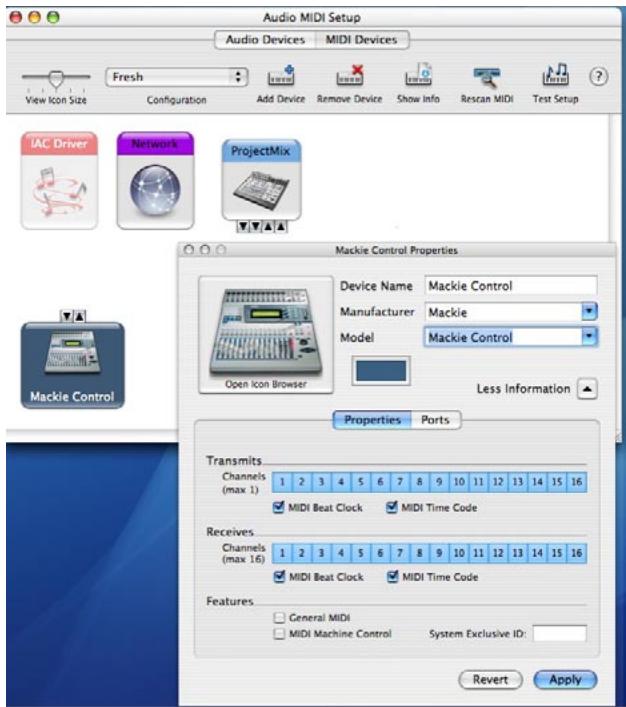The width and height of the screenshot is (626, 707).
Task: Run Test Setup from the toolbar
Action: 555,75
